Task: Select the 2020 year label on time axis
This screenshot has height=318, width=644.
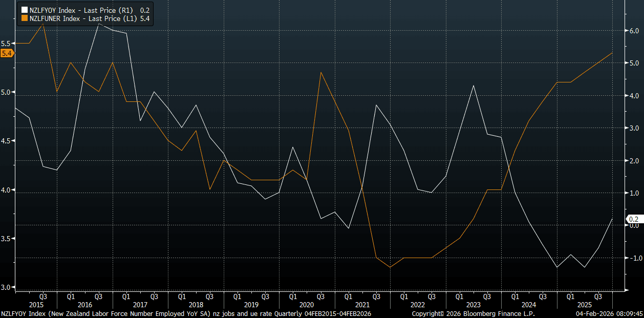Action: (x=306, y=304)
